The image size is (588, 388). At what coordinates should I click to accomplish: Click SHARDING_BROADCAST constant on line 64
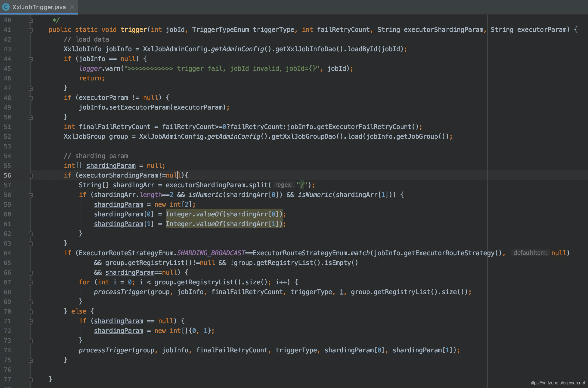(x=211, y=253)
